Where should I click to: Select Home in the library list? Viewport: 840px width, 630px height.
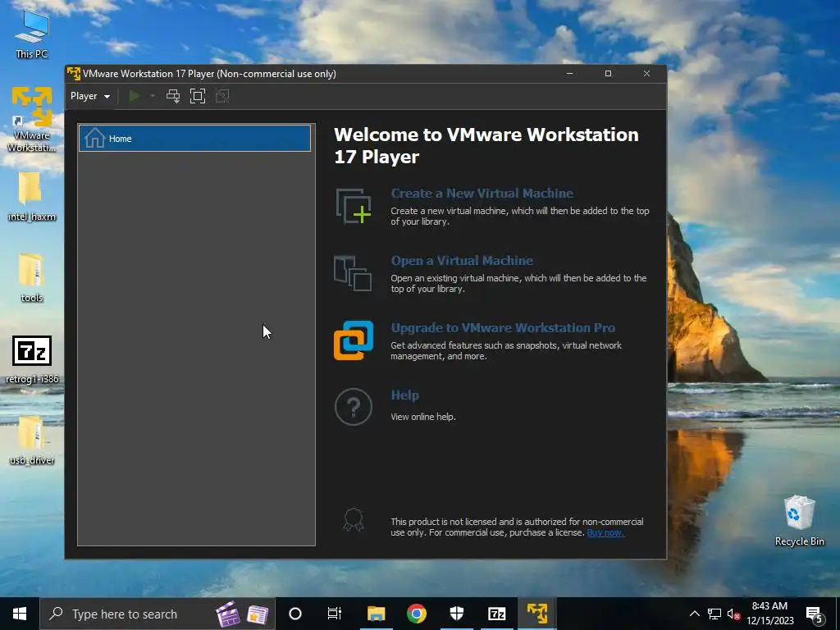click(x=194, y=138)
